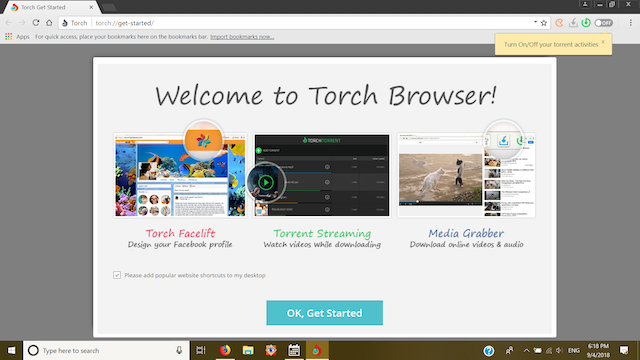
Task: Toggle the torrent activities OFF switch
Action: click(604, 23)
